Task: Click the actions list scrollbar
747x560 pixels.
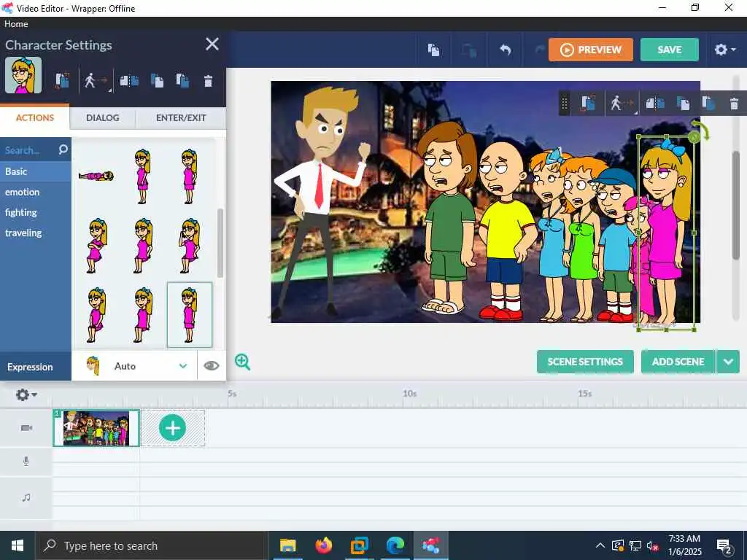Action: coord(220,243)
